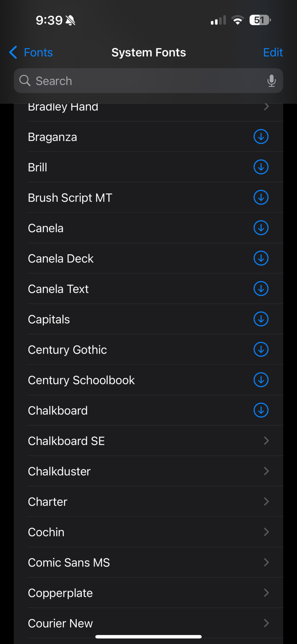Tap the Edit button

273,52
